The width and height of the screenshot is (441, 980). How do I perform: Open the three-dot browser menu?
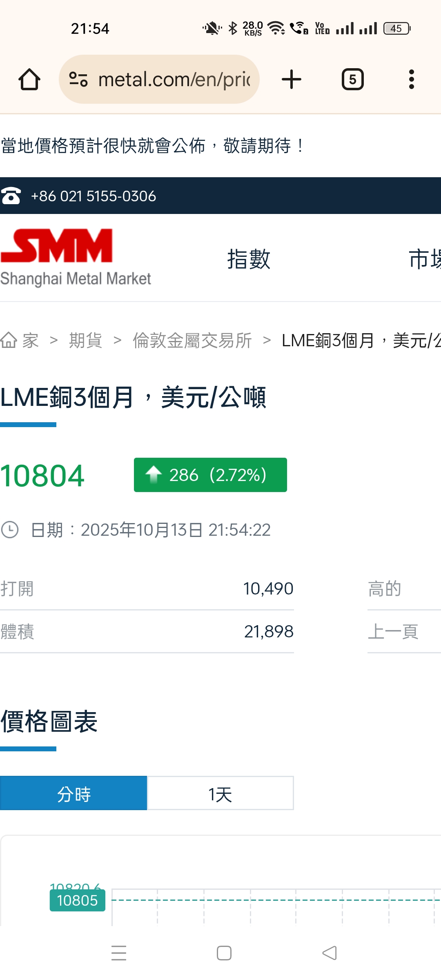pyautogui.click(x=412, y=79)
